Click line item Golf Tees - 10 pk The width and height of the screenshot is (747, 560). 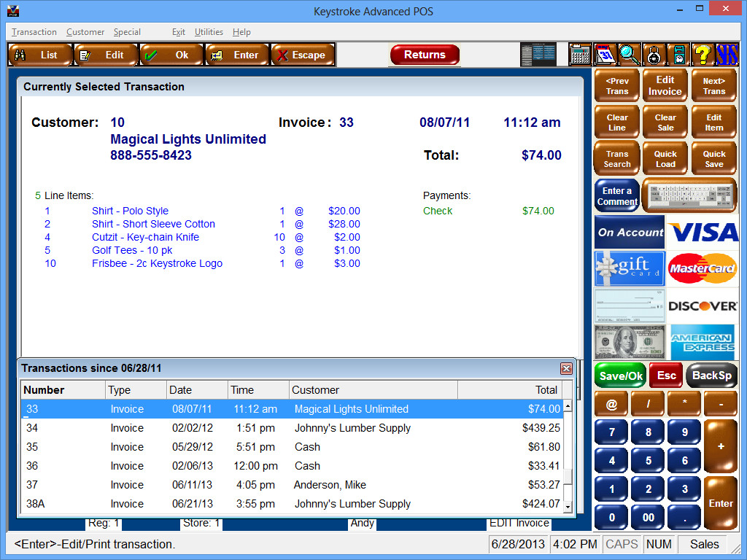pos(132,251)
